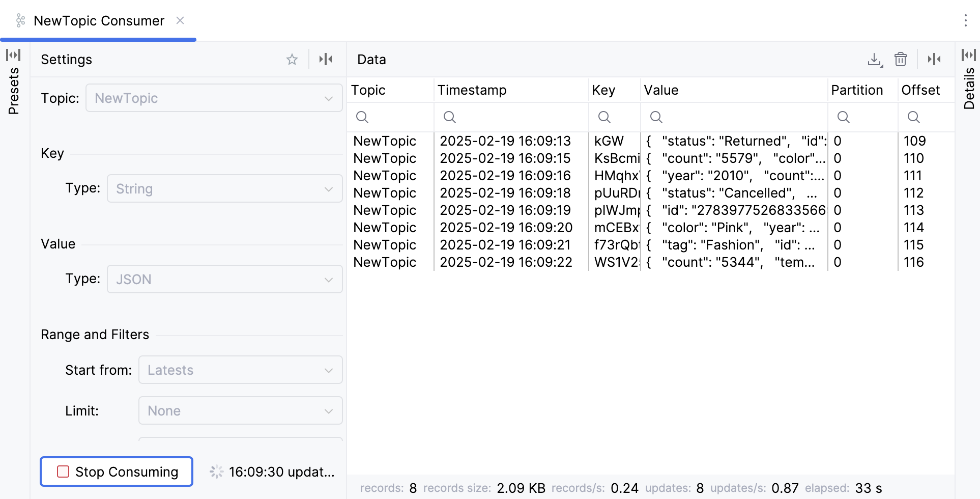This screenshot has height=499, width=980.
Task: Clear consumed data via trash icon
Action: point(901,60)
